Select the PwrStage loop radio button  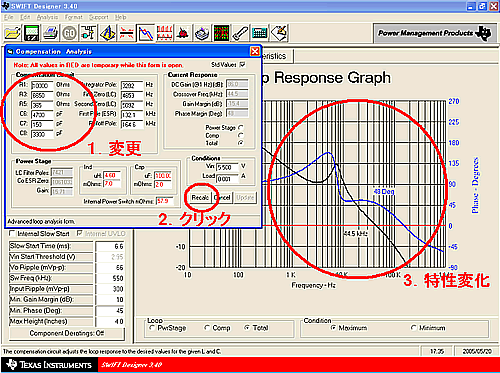[x=152, y=328]
